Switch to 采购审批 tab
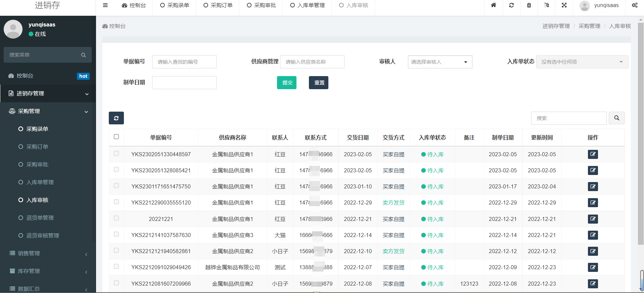Image resolution: width=644 pixels, height=293 pixels. pos(261,5)
